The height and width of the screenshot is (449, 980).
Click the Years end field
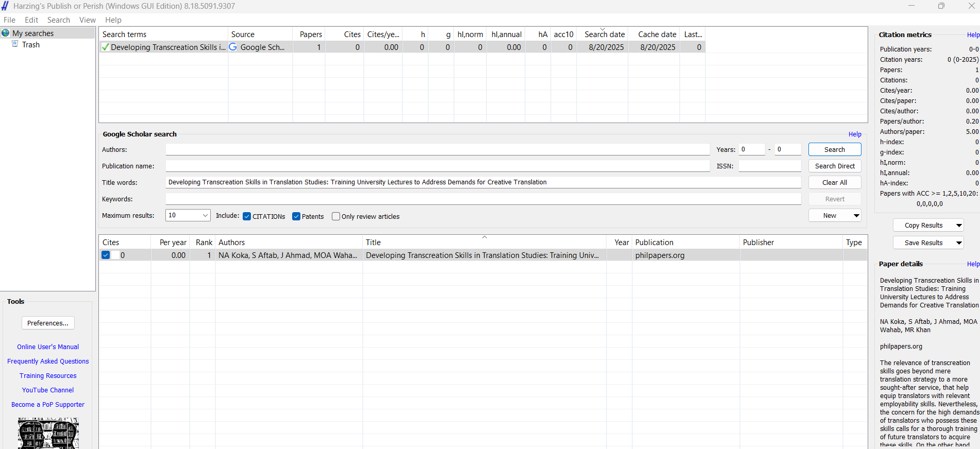(x=788, y=149)
